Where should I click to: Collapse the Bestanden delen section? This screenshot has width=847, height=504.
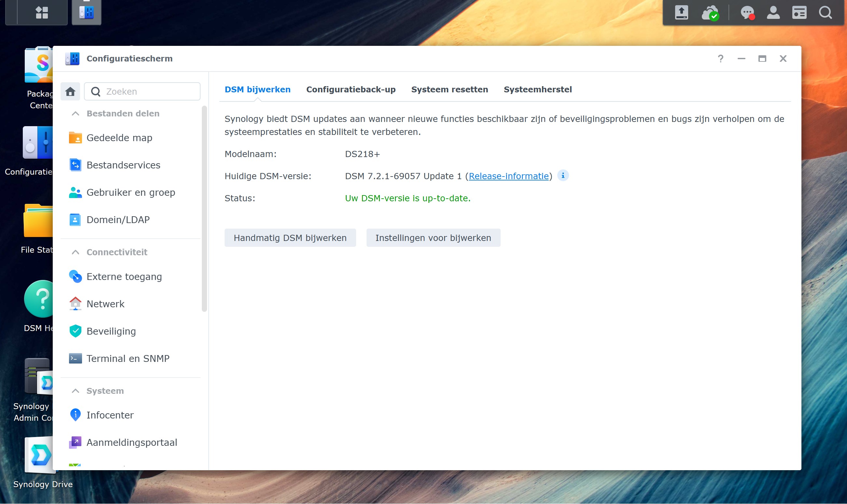[76, 113]
